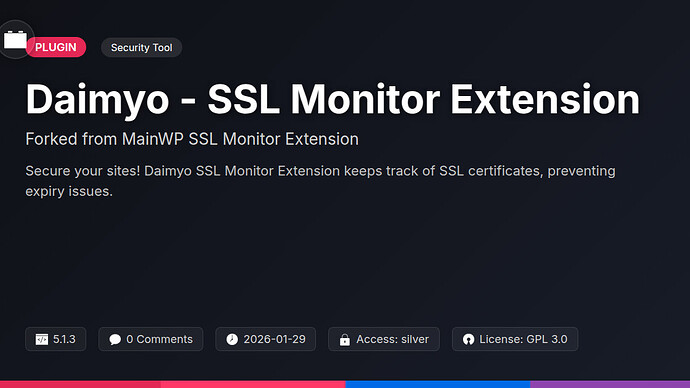Click the version code icon

(42, 339)
